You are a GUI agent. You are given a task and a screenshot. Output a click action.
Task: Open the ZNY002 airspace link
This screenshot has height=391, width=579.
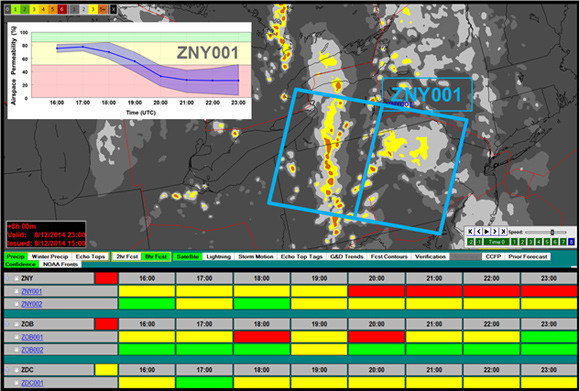(31, 304)
